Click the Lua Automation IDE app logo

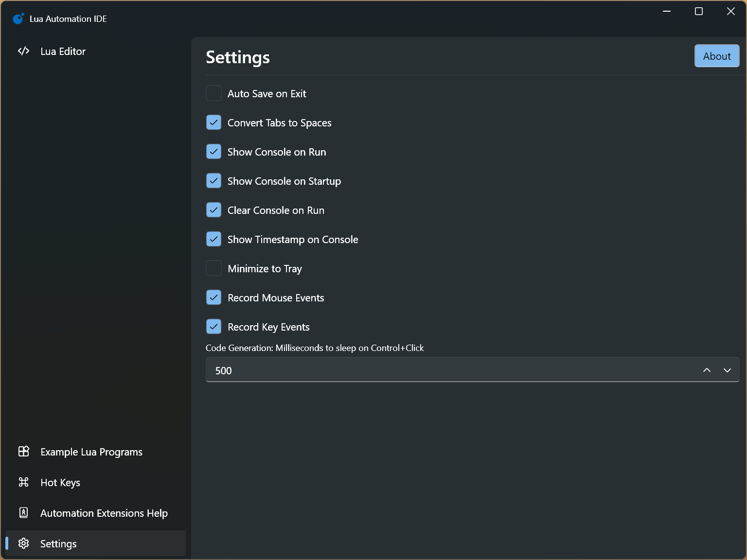(x=18, y=18)
